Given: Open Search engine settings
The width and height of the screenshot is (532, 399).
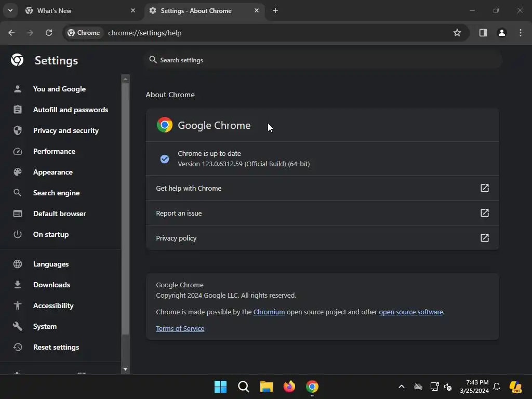Looking at the screenshot, I should click(56, 193).
